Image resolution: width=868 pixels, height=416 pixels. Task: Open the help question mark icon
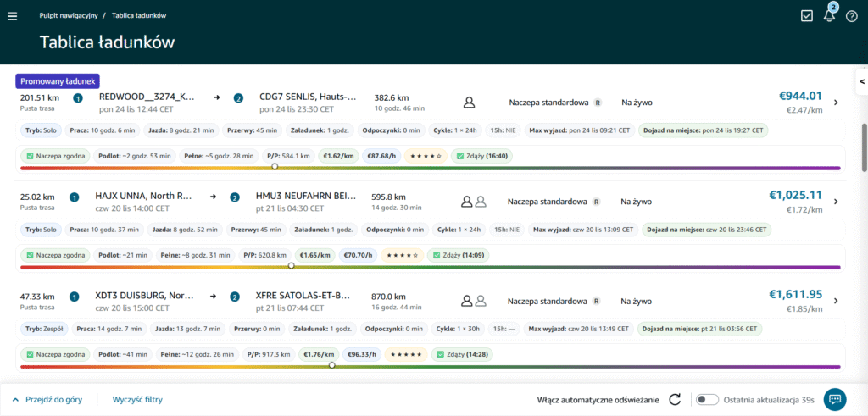(x=852, y=16)
